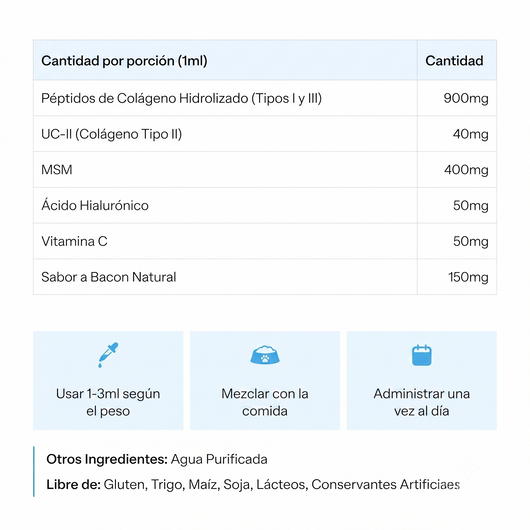
Task: Select the UC-II (Colágeno Tipo II) row
Action: coord(265,134)
